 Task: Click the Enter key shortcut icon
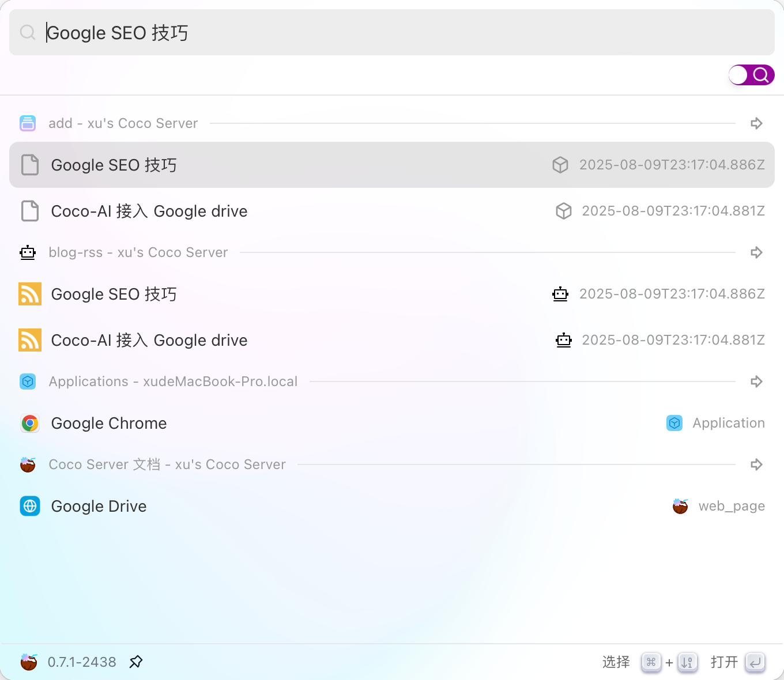pyautogui.click(x=755, y=662)
